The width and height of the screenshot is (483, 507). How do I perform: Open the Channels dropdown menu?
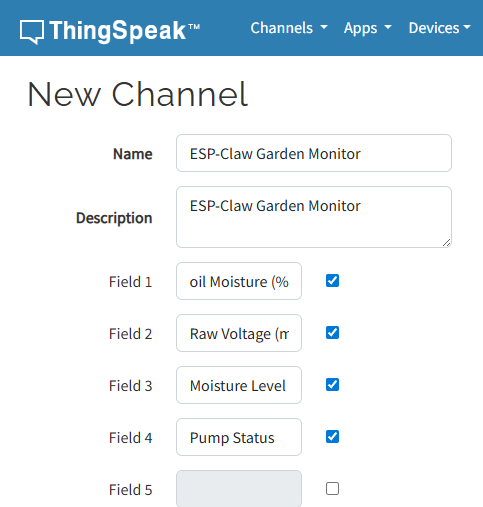[289, 28]
